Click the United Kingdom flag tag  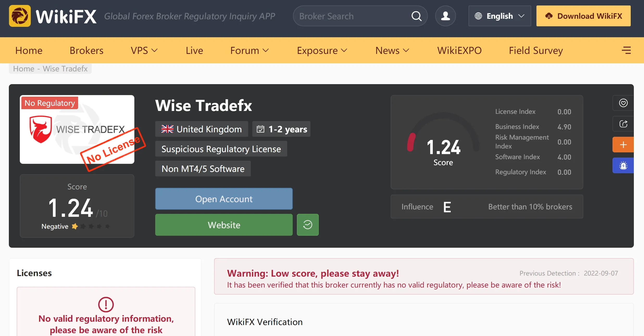click(x=202, y=129)
